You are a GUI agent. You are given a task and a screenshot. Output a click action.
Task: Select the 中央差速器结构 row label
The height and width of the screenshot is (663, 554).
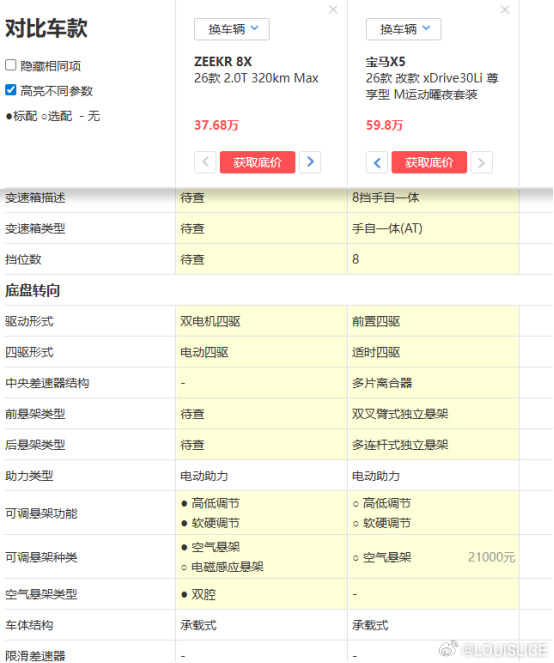47,383
